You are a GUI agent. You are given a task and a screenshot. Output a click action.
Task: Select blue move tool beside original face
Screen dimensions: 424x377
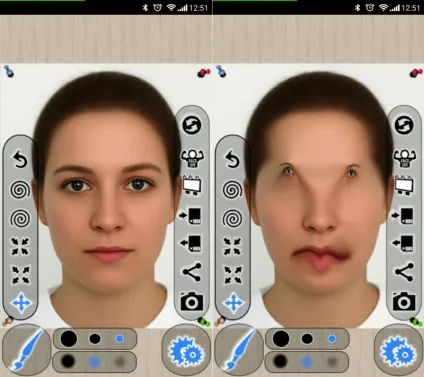coord(21,303)
